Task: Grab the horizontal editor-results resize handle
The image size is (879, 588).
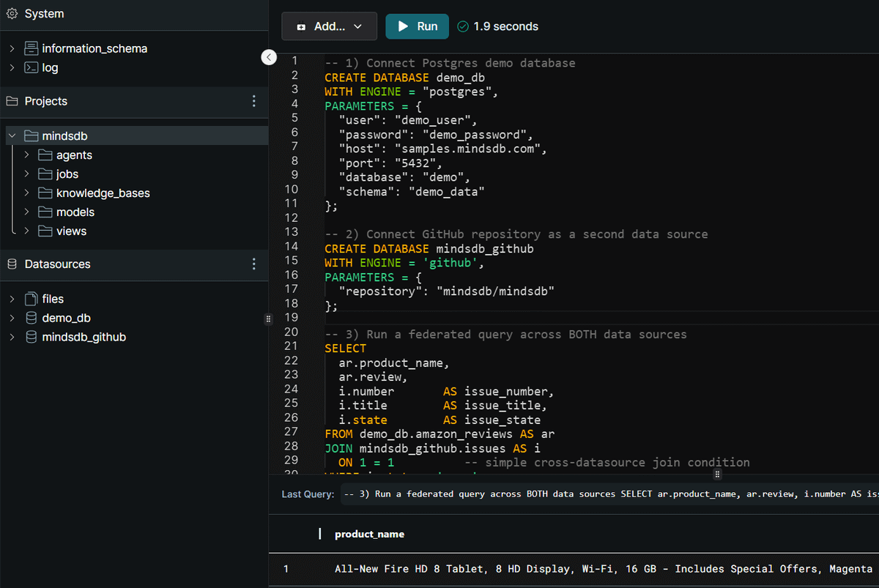Action: 717,475
